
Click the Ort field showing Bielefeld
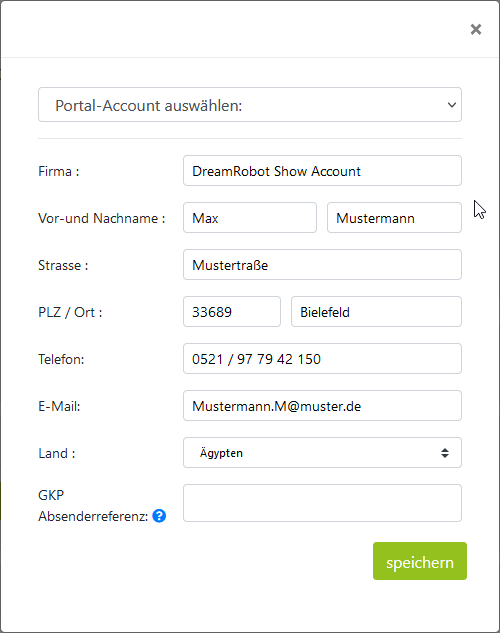coord(376,312)
